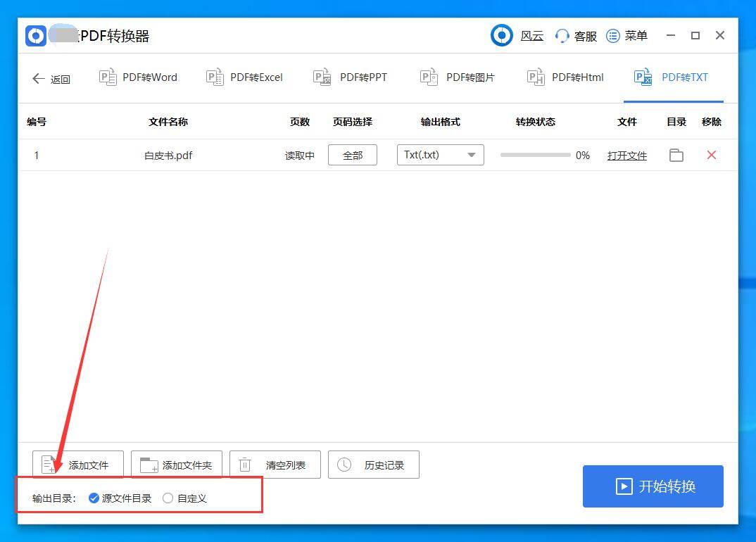756x542 pixels.
Task: Remove 白皮书.pdf with the red X
Action: coord(711,156)
